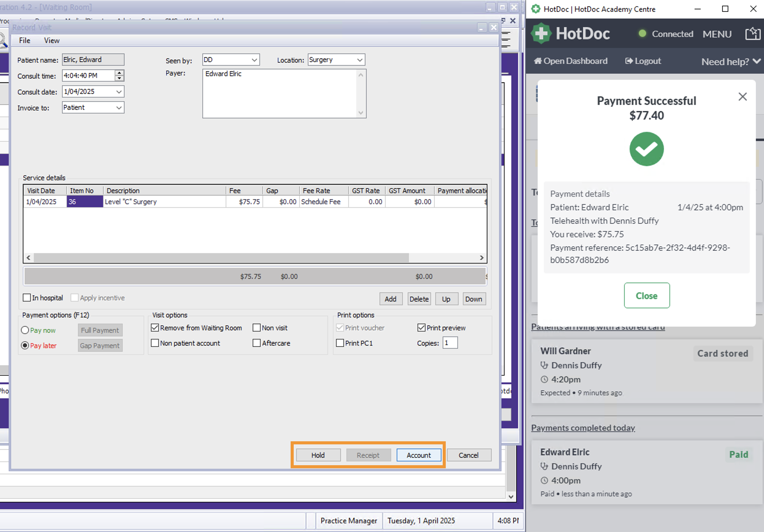This screenshot has width=764, height=532.
Task: Open the View menu in Record Visit
Action: (52, 40)
